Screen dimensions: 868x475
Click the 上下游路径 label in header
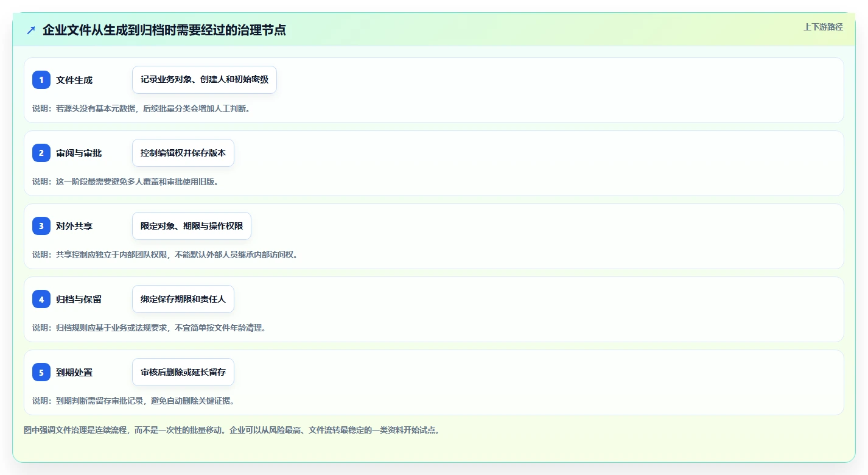coord(823,27)
